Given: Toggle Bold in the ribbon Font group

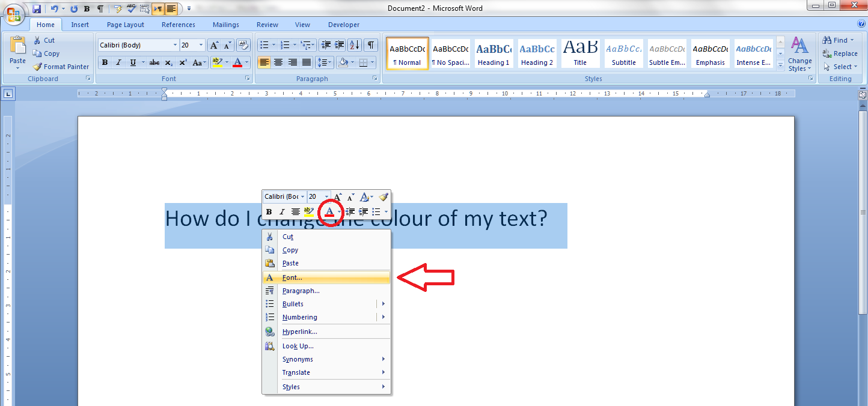Looking at the screenshot, I should click(105, 62).
